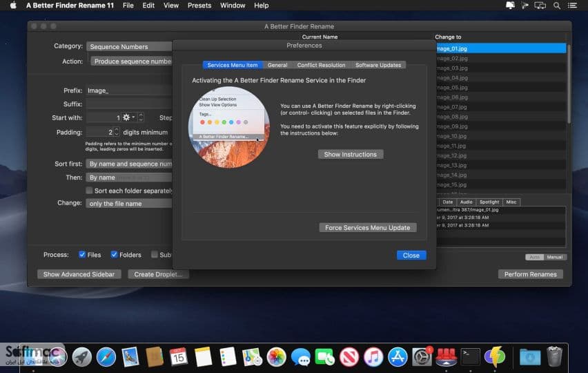Open Spotlight search in menu bar
This screenshot has height=373, width=588.
[557, 6]
